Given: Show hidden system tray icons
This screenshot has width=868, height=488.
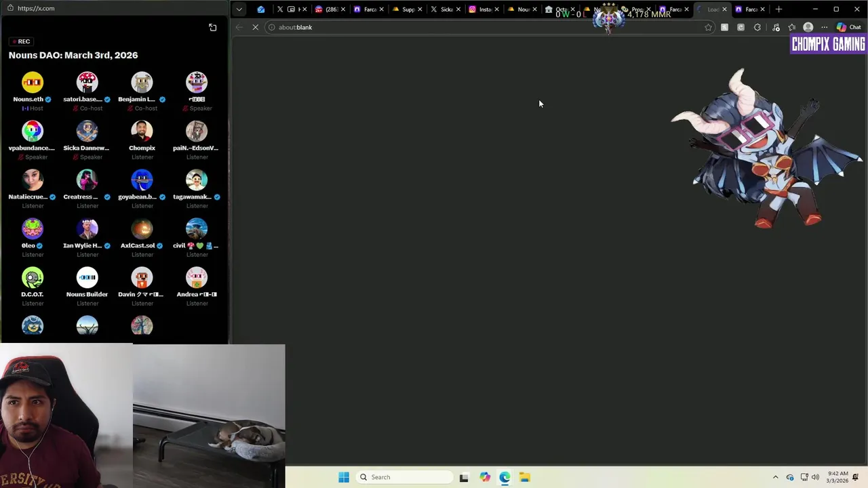Looking at the screenshot, I should coord(776,477).
